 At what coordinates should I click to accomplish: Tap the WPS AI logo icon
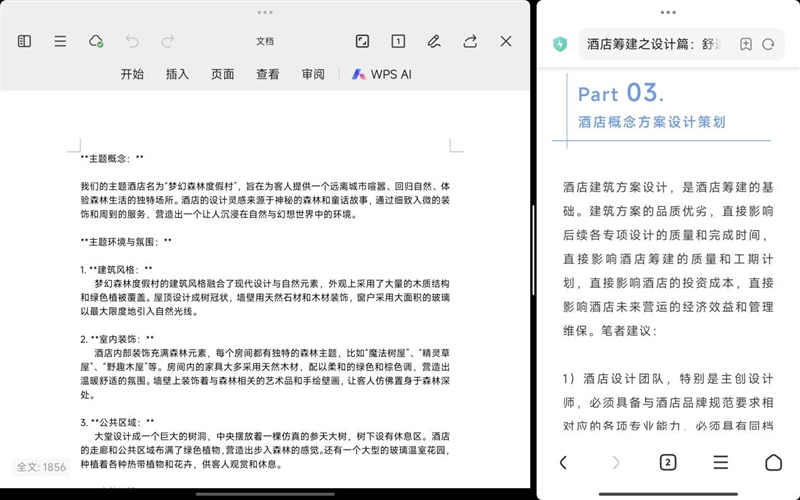pyautogui.click(x=358, y=74)
